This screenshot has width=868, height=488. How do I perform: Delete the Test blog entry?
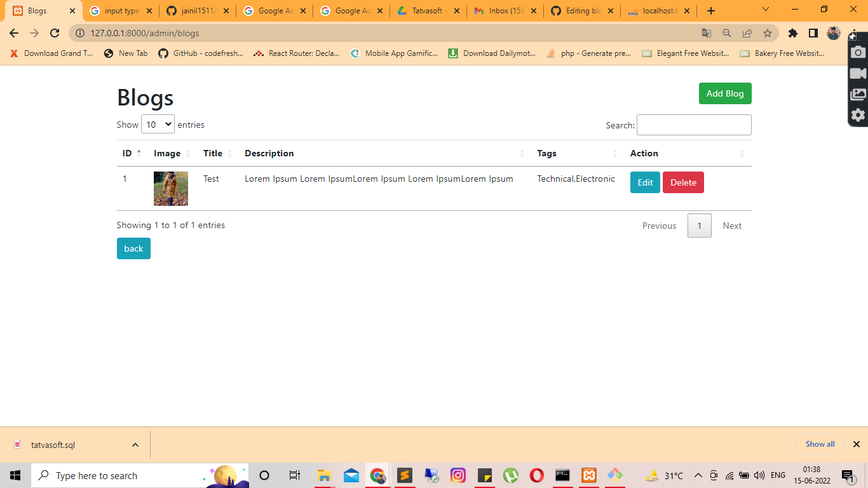(x=683, y=182)
